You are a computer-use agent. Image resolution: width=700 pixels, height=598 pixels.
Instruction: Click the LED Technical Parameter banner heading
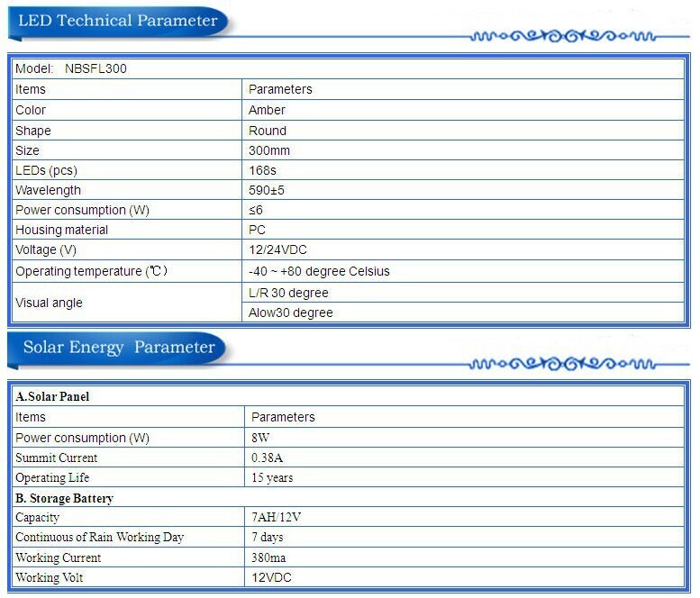pos(118,21)
